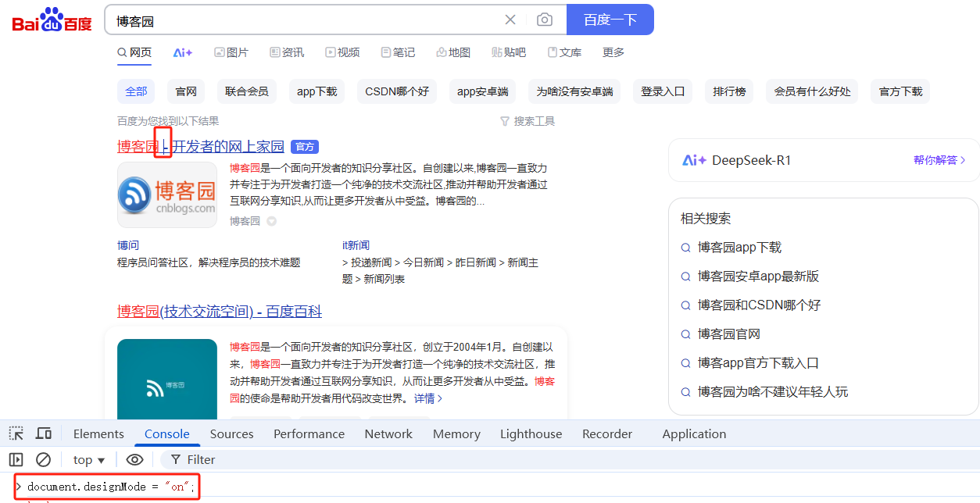Click the teal 博客园 百科 thumbnail
Screen dimensions: 980x503
[x=167, y=380]
